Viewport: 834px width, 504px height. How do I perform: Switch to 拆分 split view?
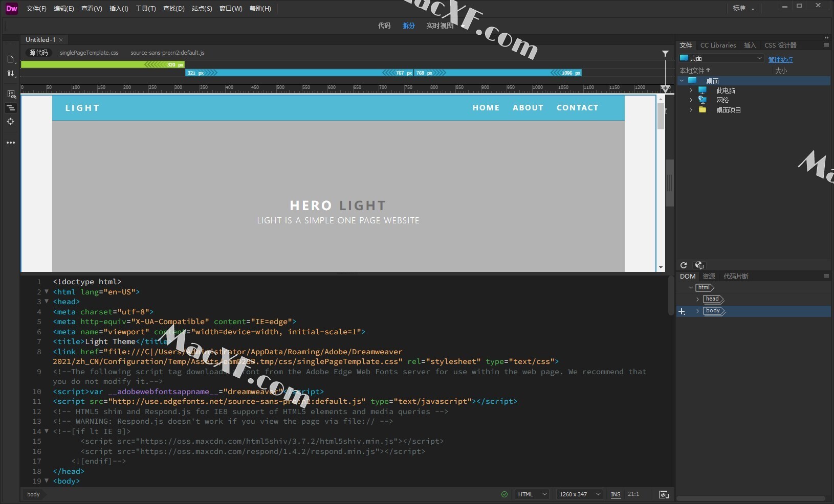click(x=409, y=26)
